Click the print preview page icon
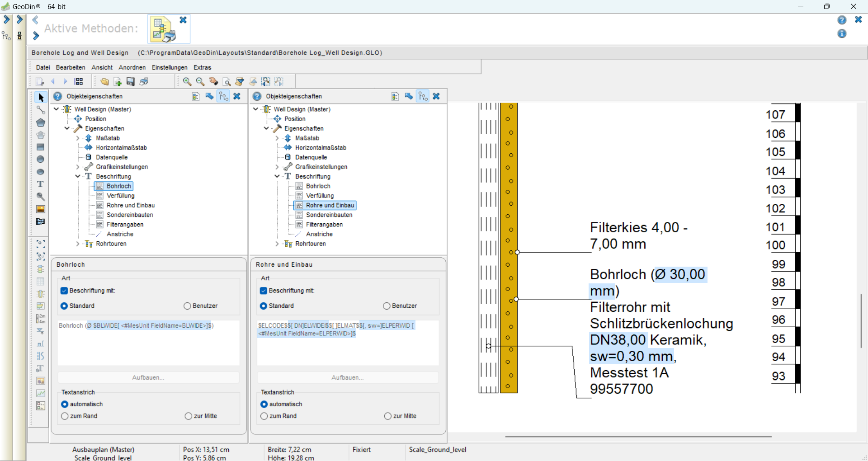The width and height of the screenshot is (868, 461). 226,81
